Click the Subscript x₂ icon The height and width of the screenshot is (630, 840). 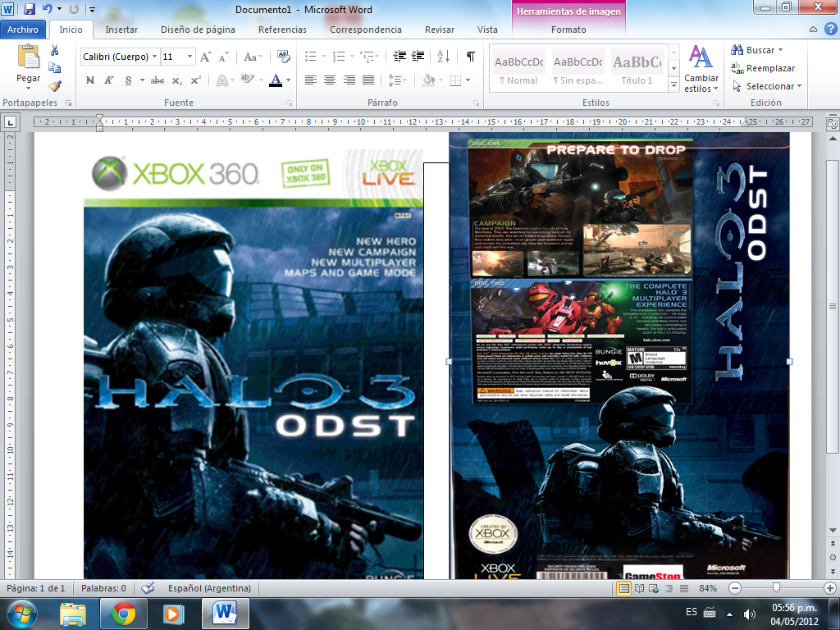177,80
